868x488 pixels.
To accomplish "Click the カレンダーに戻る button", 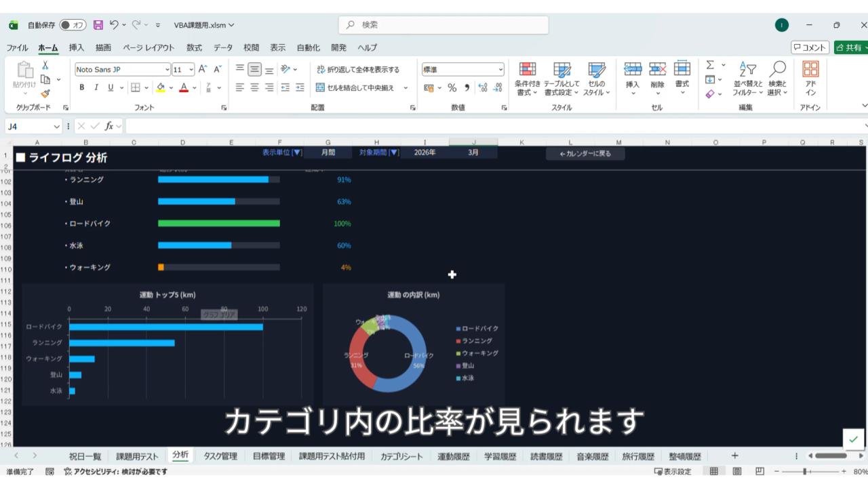I will click(585, 154).
